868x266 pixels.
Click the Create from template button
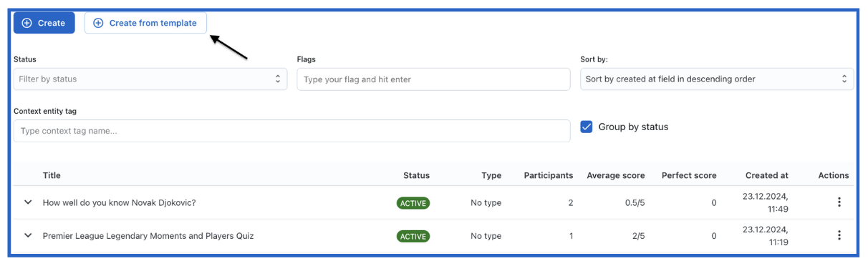click(145, 23)
